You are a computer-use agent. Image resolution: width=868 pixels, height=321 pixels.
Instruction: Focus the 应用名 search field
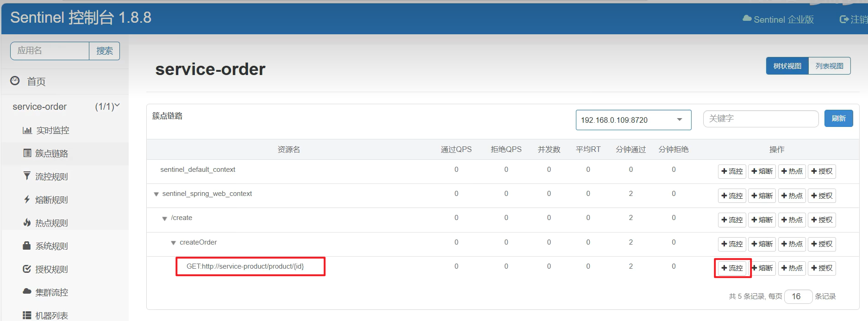coord(50,50)
